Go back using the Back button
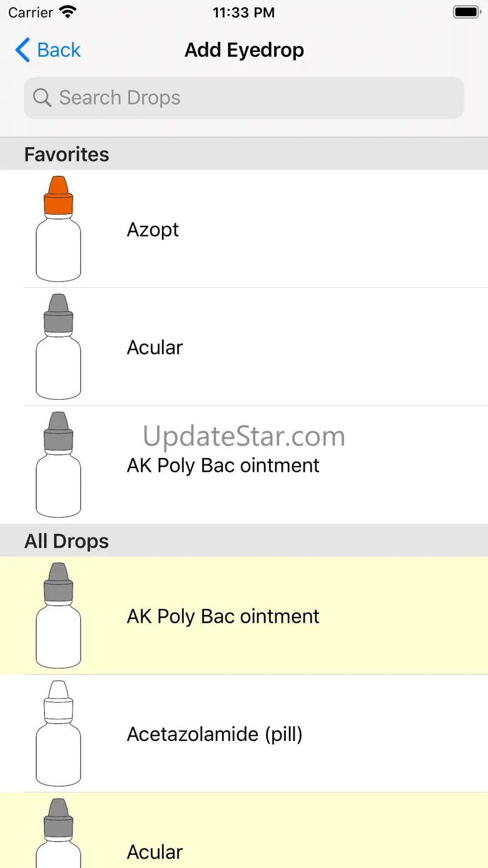The image size is (488, 868). coord(48,50)
